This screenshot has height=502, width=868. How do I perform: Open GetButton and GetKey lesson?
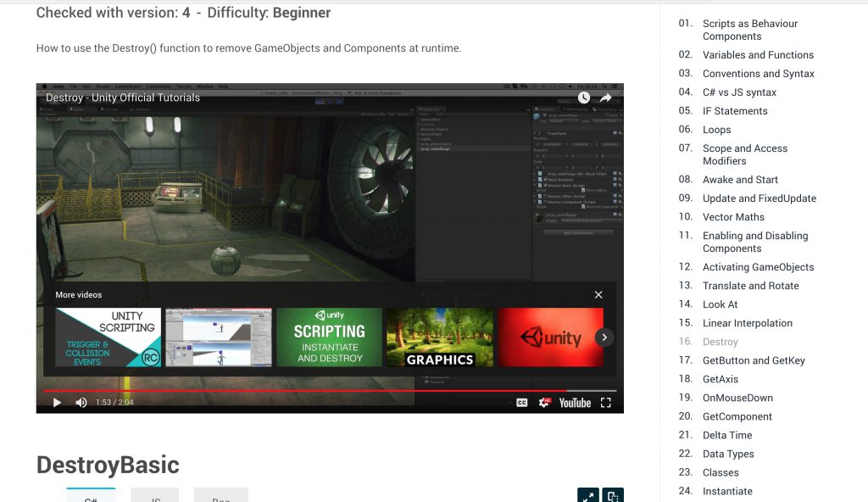coord(754,360)
